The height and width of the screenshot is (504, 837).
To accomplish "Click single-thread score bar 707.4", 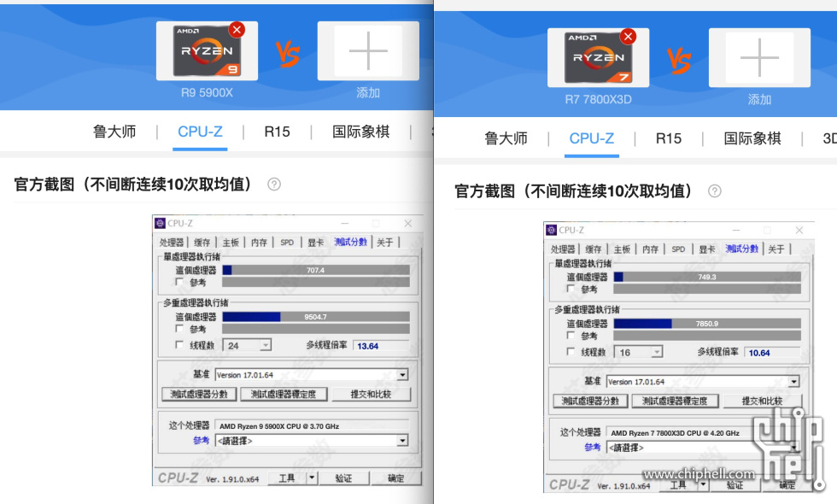I will coord(316,270).
